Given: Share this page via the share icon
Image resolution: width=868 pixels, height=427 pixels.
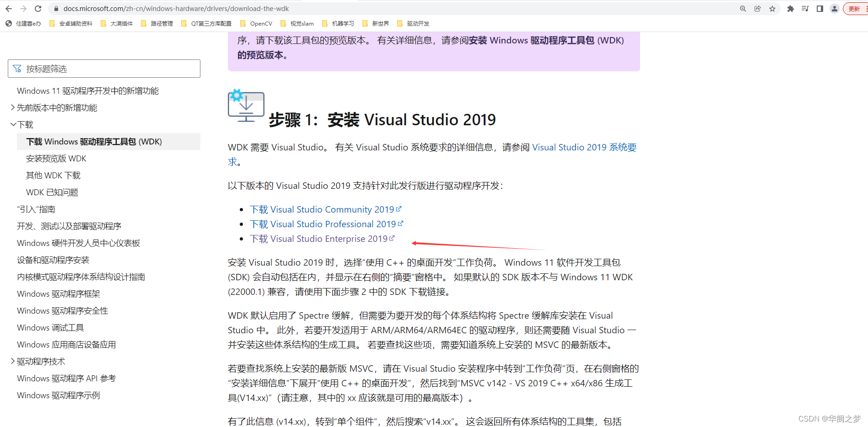Looking at the screenshot, I should 758,9.
